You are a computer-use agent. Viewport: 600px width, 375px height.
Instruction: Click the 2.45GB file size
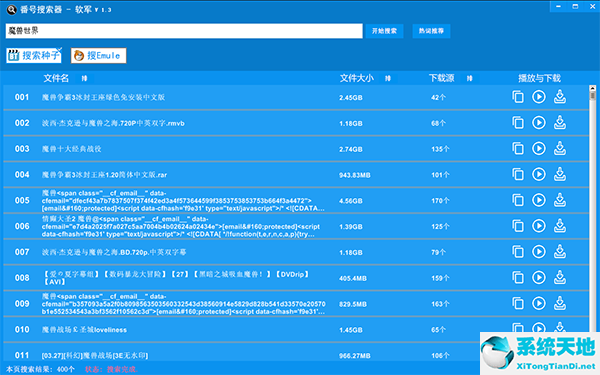point(351,98)
